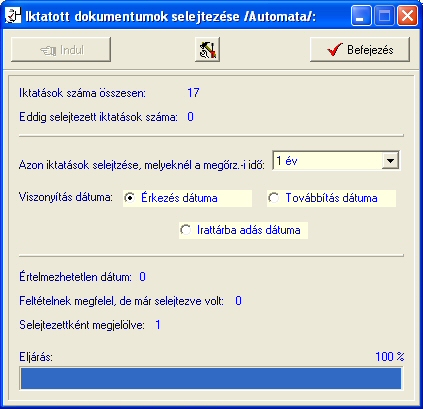423x409 pixels.
Task: Click the 100 % progress label
Action: [x=390, y=357]
